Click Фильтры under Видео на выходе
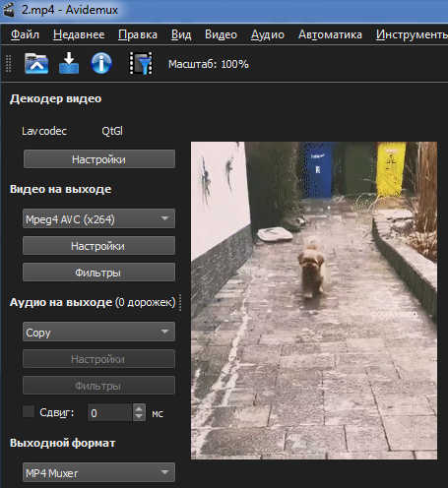 (98, 273)
